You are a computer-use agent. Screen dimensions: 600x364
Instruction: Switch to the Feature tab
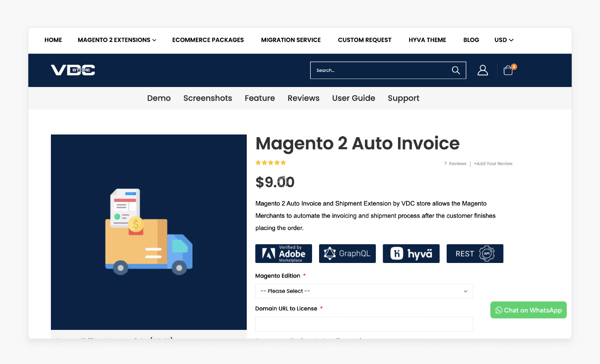[x=260, y=98]
